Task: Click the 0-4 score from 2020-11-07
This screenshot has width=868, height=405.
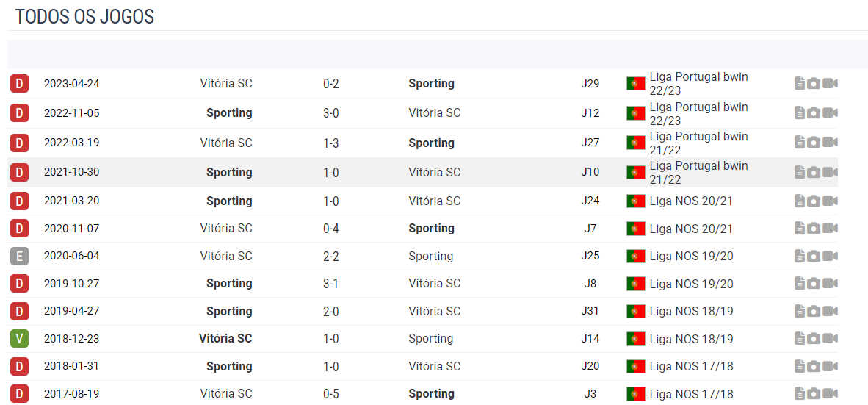Action: pyautogui.click(x=331, y=229)
